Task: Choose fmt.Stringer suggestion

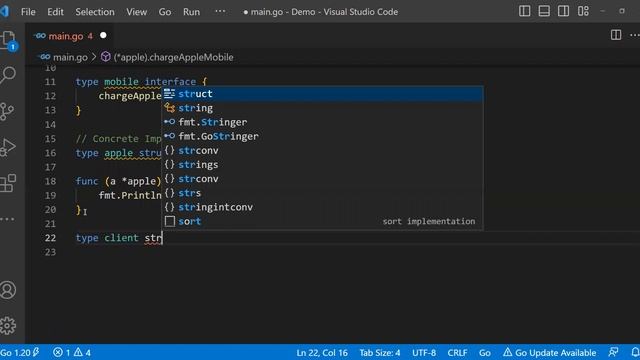Action: pyautogui.click(x=322, y=122)
